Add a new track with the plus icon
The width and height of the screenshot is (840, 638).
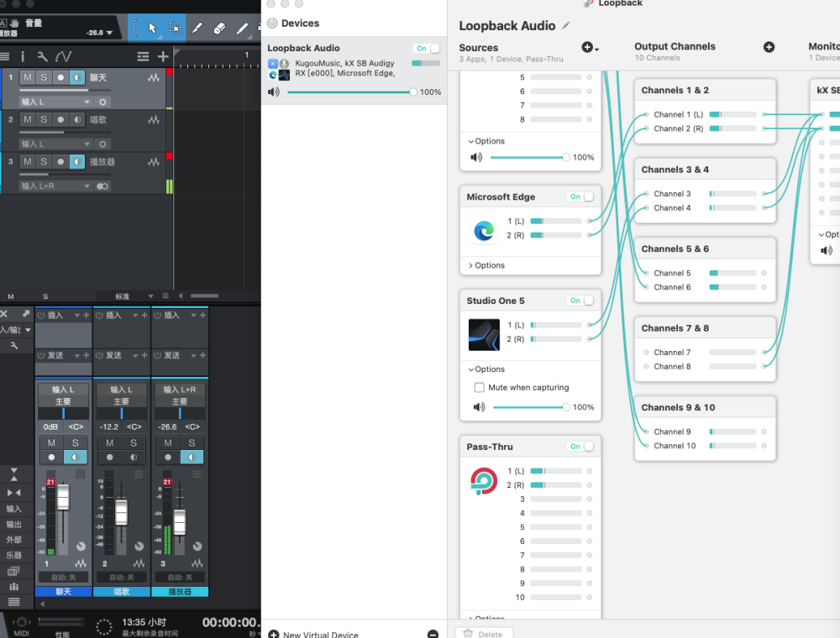(x=163, y=56)
